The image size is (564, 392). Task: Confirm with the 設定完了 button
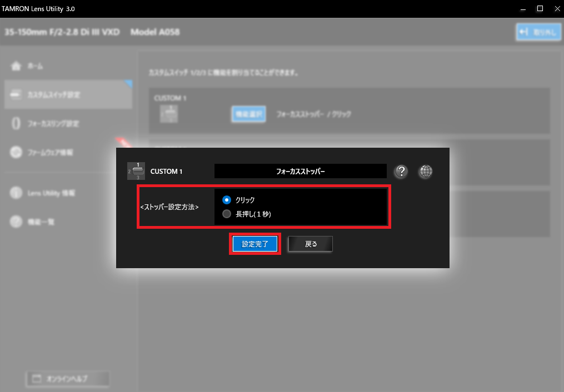coord(255,244)
